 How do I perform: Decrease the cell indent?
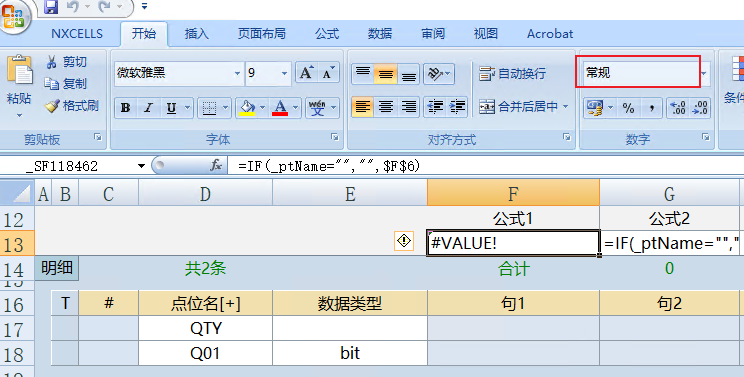[435, 107]
